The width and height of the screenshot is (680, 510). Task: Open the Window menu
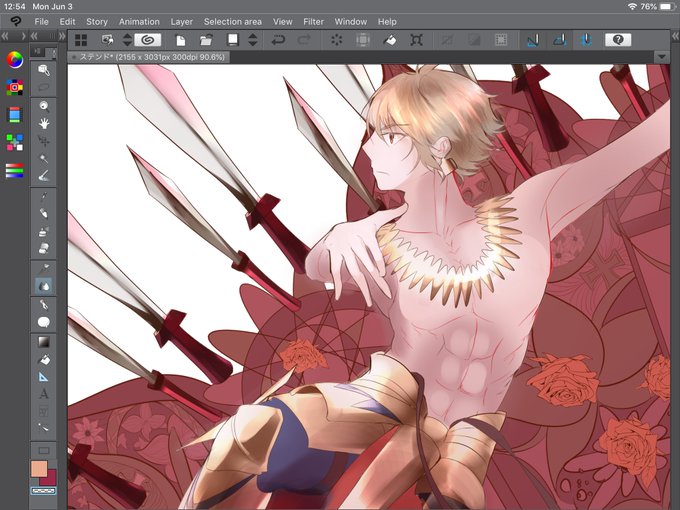tap(350, 22)
